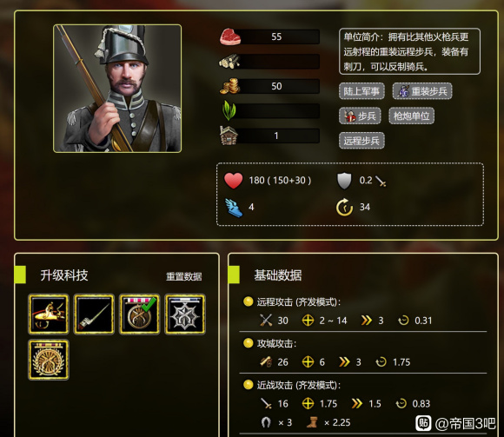Click the food meat cost icon
This screenshot has width=504, height=437.
point(230,36)
